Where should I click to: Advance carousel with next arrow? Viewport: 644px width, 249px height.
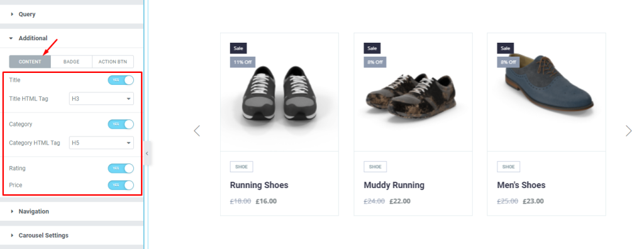pyautogui.click(x=628, y=131)
